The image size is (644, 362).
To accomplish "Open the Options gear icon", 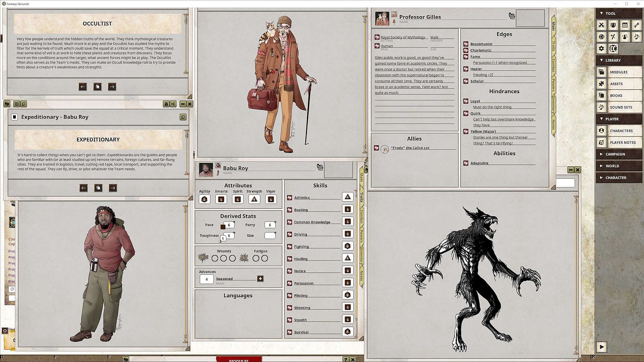I will [x=601, y=49].
